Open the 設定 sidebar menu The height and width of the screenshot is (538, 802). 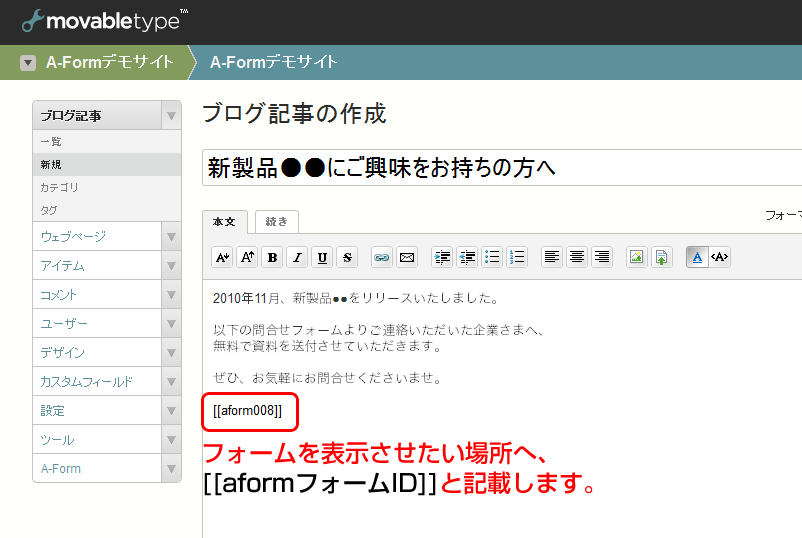point(97,411)
